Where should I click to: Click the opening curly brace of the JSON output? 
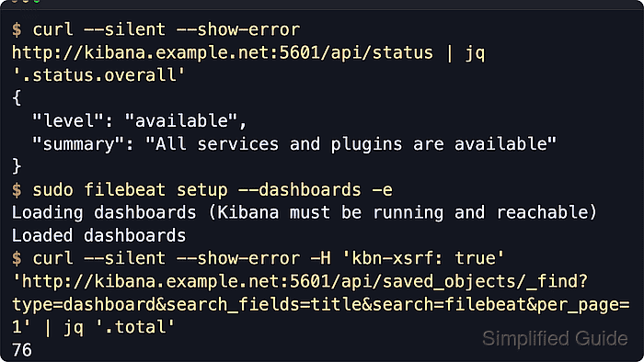tap(17, 98)
